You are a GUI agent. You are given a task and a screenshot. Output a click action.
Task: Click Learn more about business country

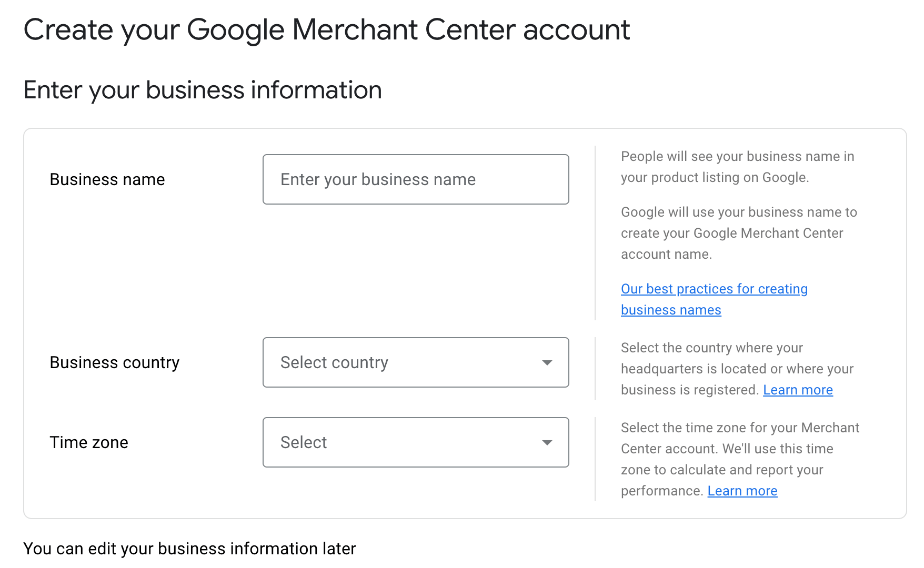coord(798,390)
